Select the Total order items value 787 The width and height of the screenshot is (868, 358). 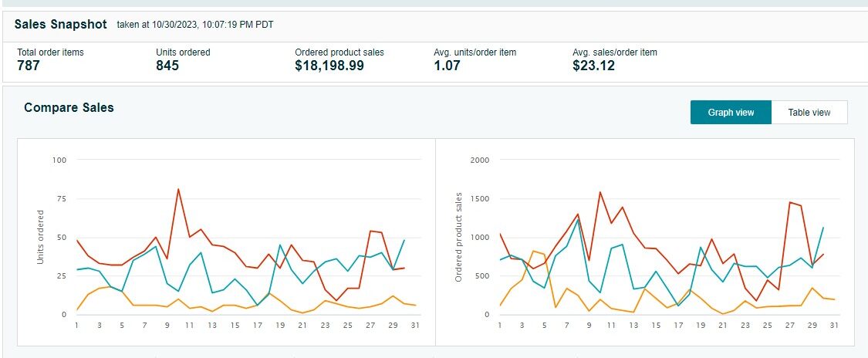(29, 66)
